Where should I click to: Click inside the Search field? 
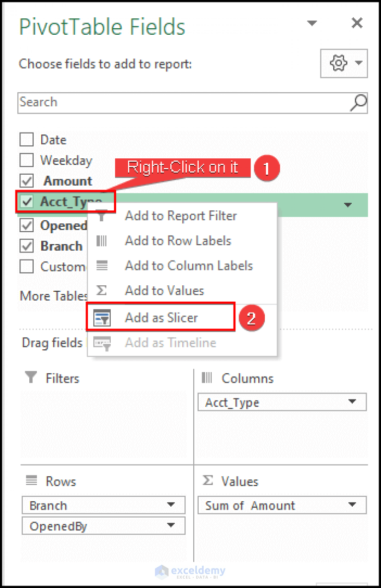pos(149,103)
